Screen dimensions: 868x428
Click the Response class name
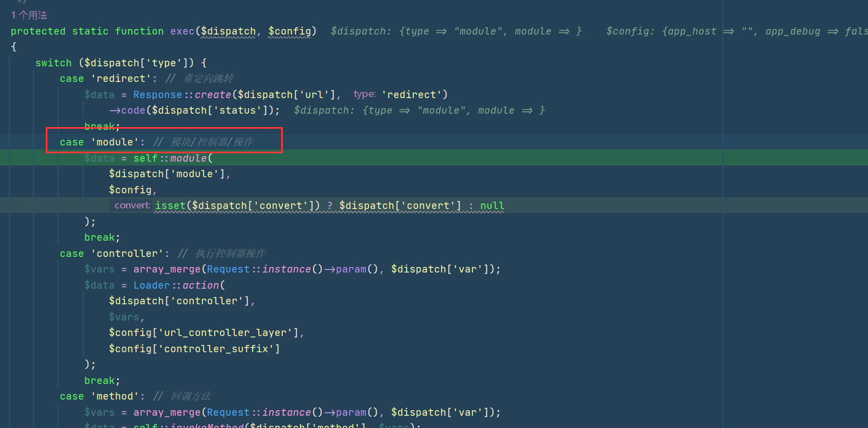point(158,95)
